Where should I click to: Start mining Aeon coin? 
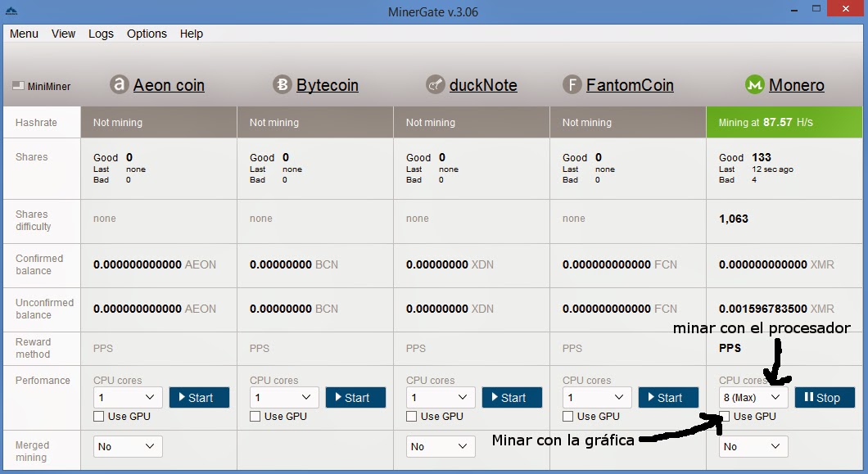[199, 398]
